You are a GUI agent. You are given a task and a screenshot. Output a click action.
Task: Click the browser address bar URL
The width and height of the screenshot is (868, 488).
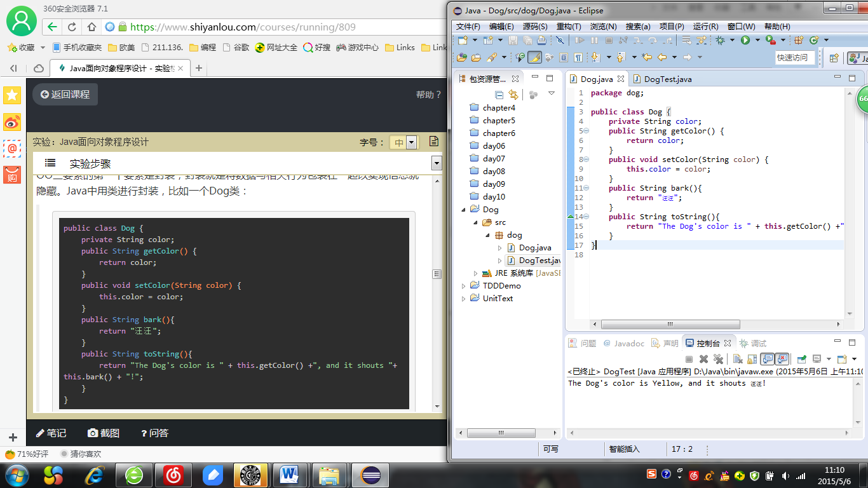click(243, 27)
